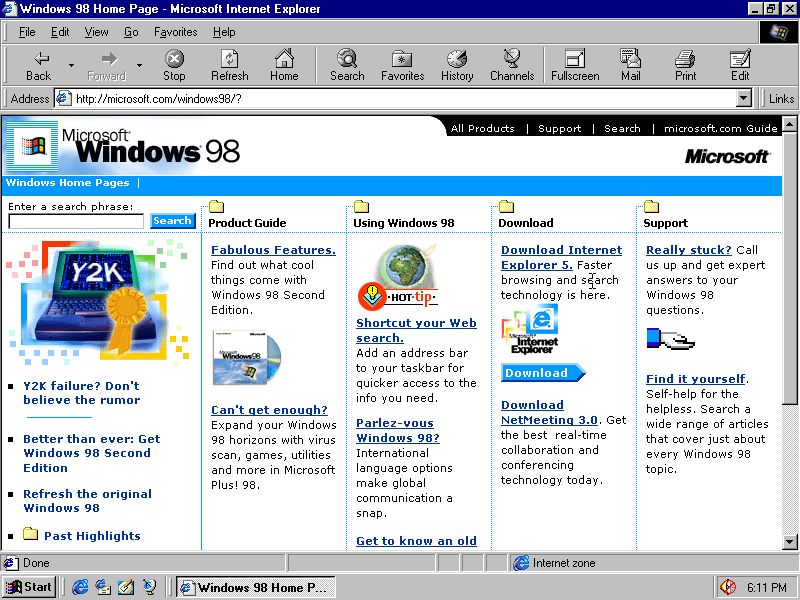This screenshot has height=600, width=800.
Task: Click the Download section folder icon
Action: (506, 207)
